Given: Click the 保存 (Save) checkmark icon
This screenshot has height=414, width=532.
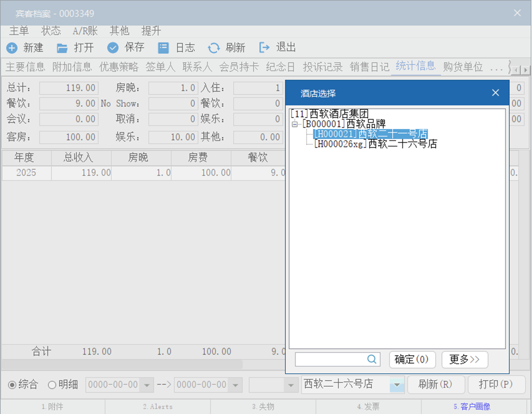Looking at the screenshot, I should point(113,48).
